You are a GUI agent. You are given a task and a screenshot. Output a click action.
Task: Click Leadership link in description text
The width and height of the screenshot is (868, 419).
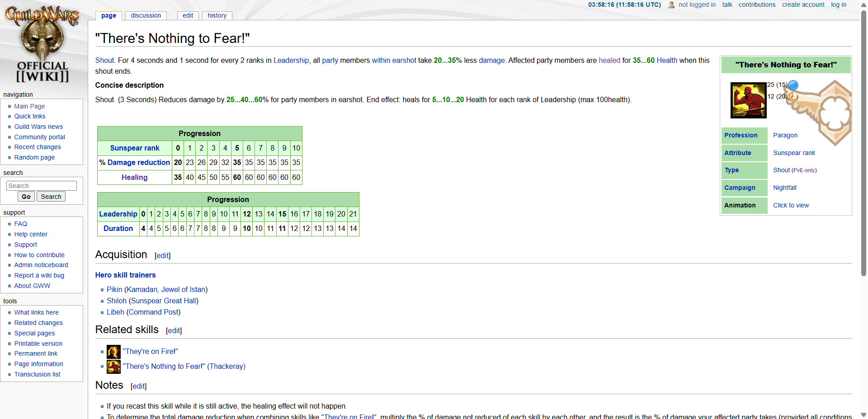click(x=291, y=60)
